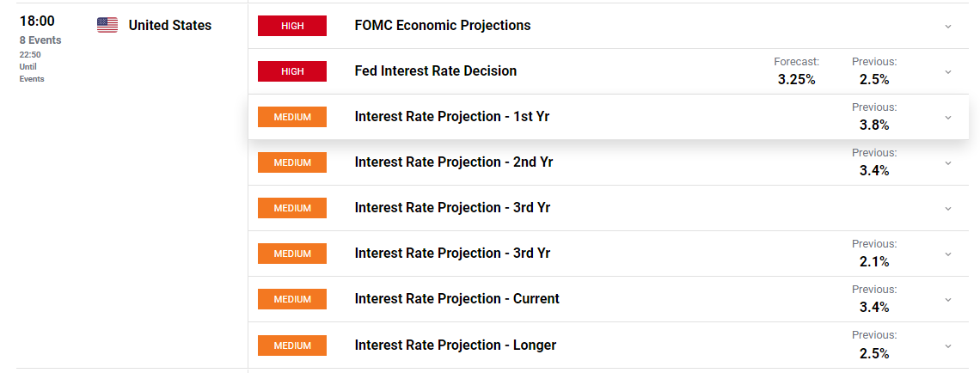Click MEDIUM badge beside Longer projection
980x373 pixels.
tap(292, 345)
